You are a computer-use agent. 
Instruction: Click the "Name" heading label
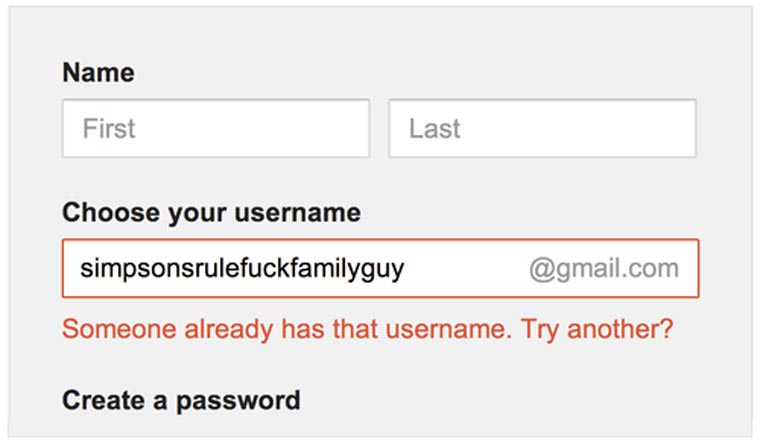[x=98, y=73]
